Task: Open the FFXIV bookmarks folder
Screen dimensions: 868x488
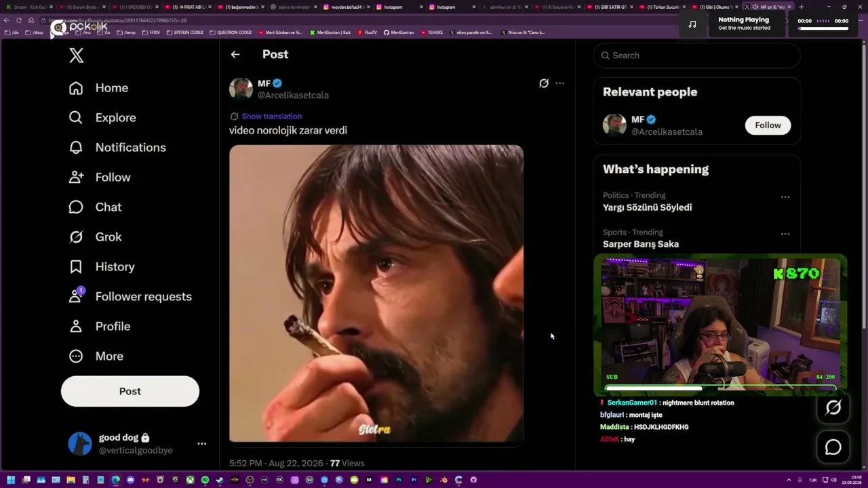Action: coord(151,33)
